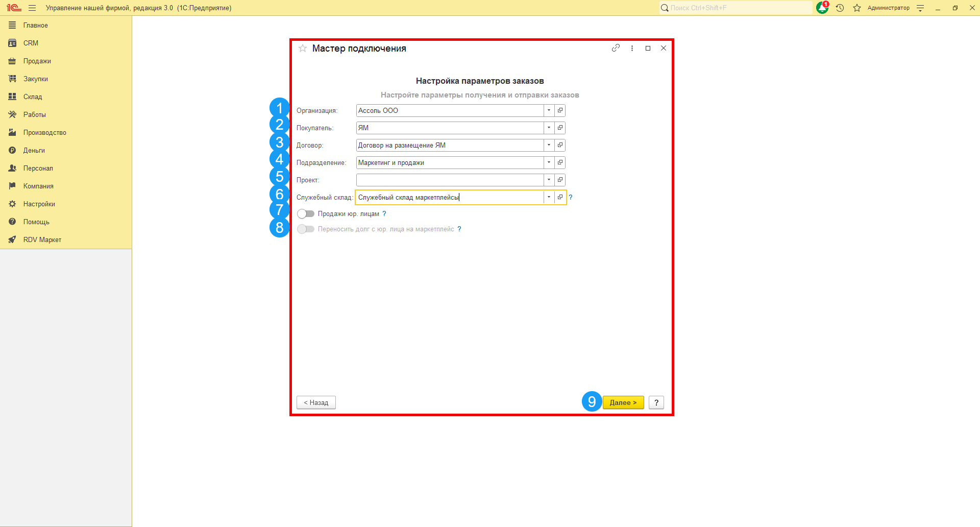
Task: Click the Организация input field
Action: click(450, 110)
